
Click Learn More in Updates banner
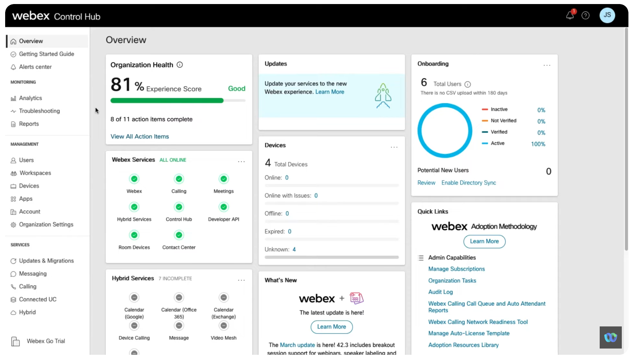tap(330, 92)
